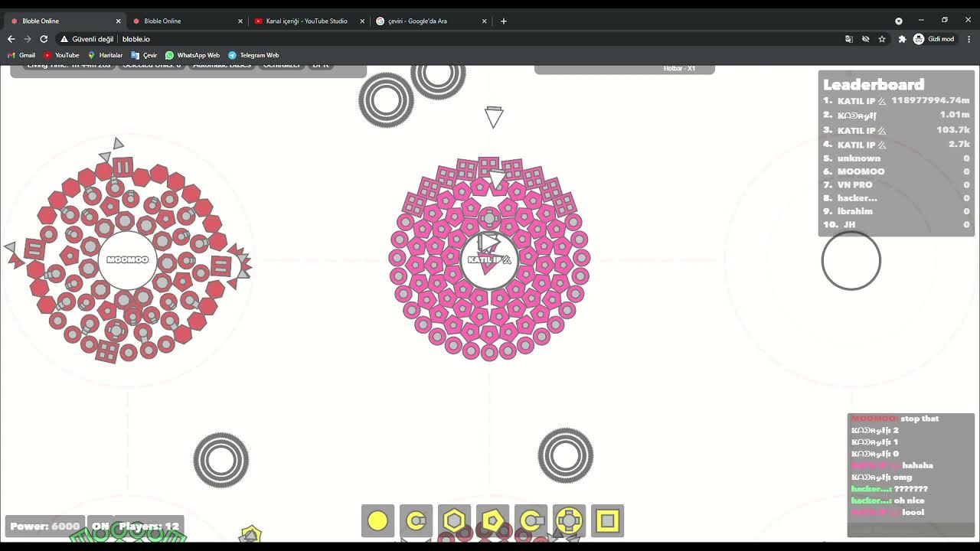
Task: Click chat message looool
Action: click(913, 512)
